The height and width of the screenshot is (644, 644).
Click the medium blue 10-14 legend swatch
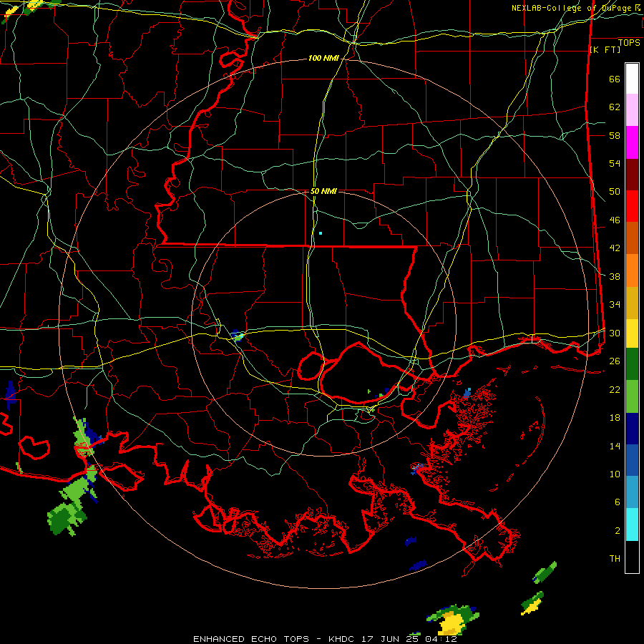pyautogui.click(x=632, y=460)
